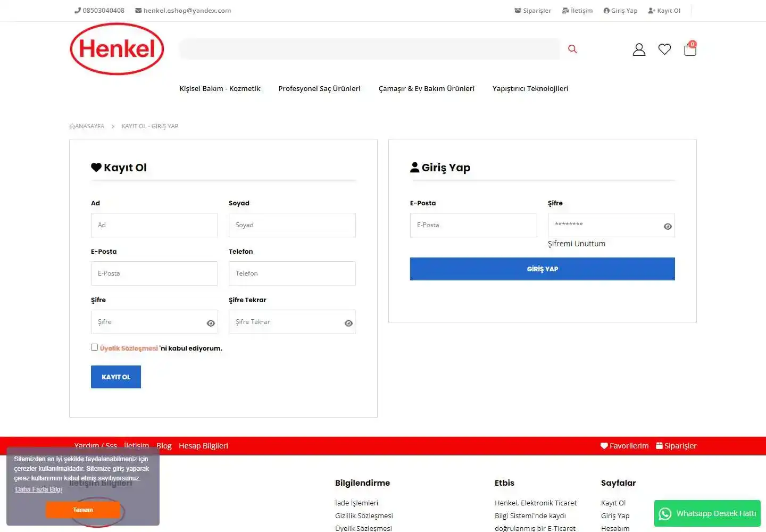Click the Etbis footer heading
Screen dimensions: 766x532
[504, 483]
